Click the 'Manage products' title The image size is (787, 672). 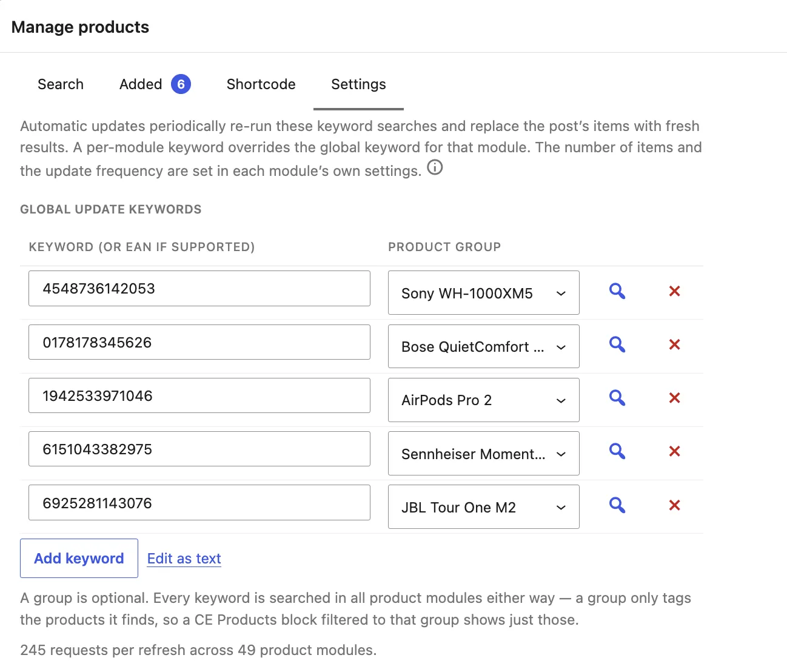click(80, 27)
